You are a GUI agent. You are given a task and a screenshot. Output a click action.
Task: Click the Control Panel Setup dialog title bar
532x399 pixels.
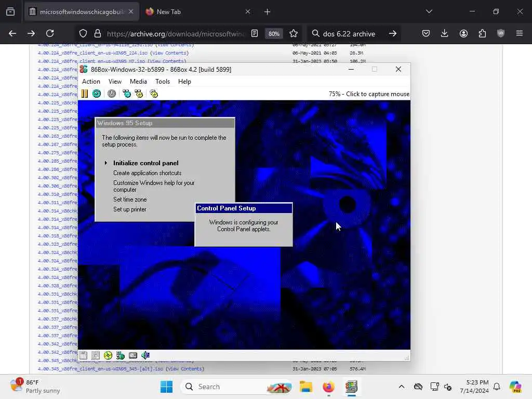click(x=244, y=208)
